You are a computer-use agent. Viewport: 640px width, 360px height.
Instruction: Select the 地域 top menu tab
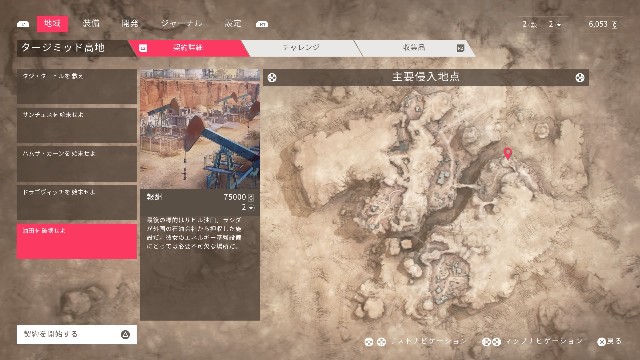(52, 24)
